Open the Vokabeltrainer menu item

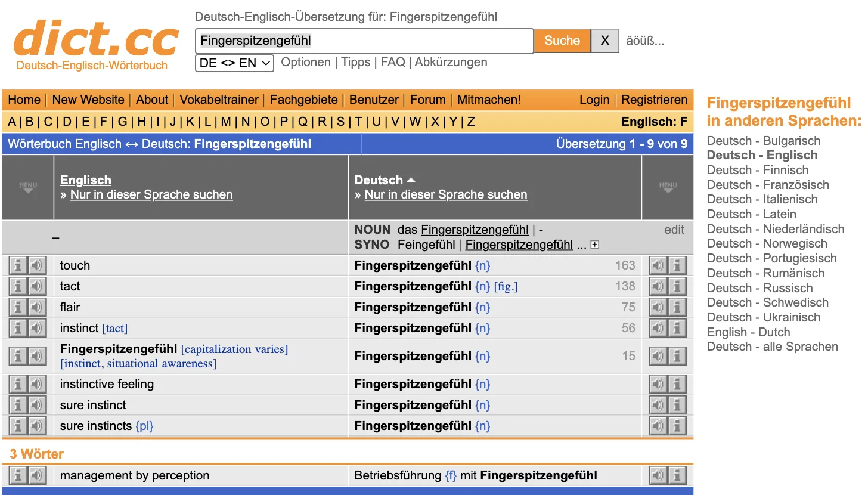click(x=219, y=100)
